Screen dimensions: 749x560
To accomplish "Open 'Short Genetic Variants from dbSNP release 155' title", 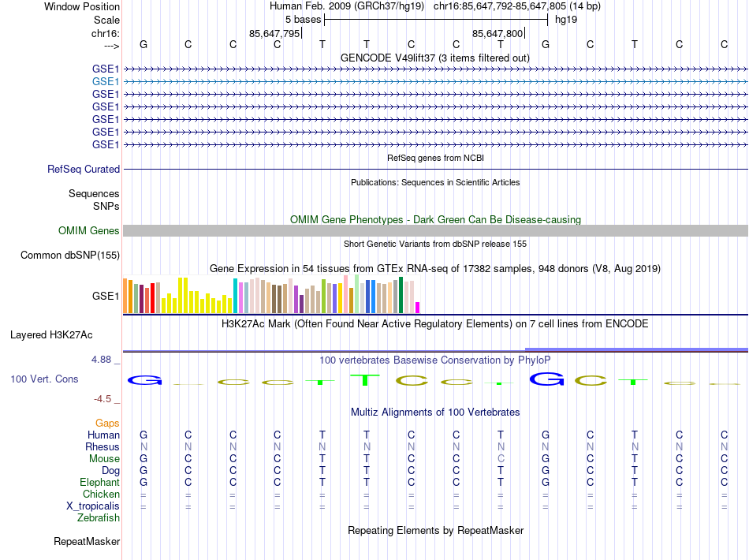I will pos(435,244).
